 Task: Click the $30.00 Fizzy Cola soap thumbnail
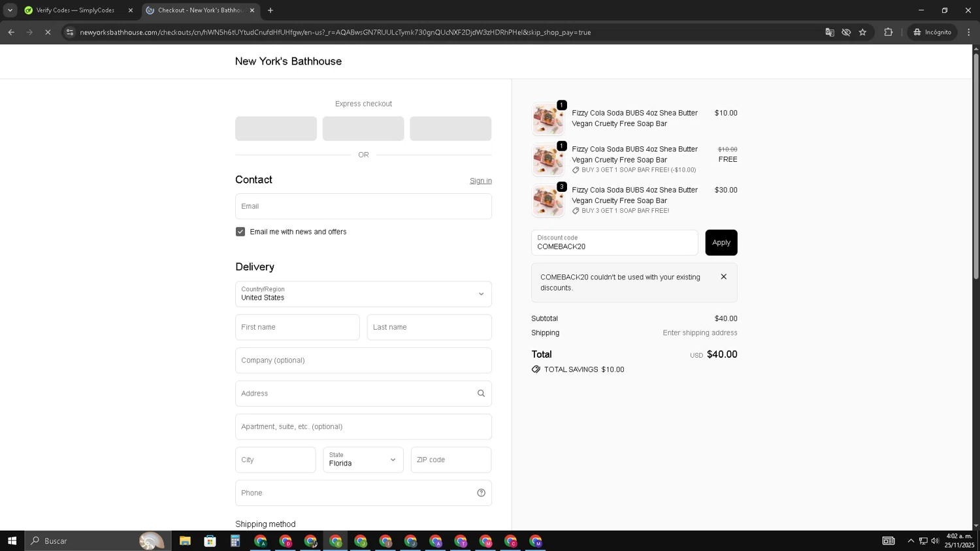click(x=548, y=200)
